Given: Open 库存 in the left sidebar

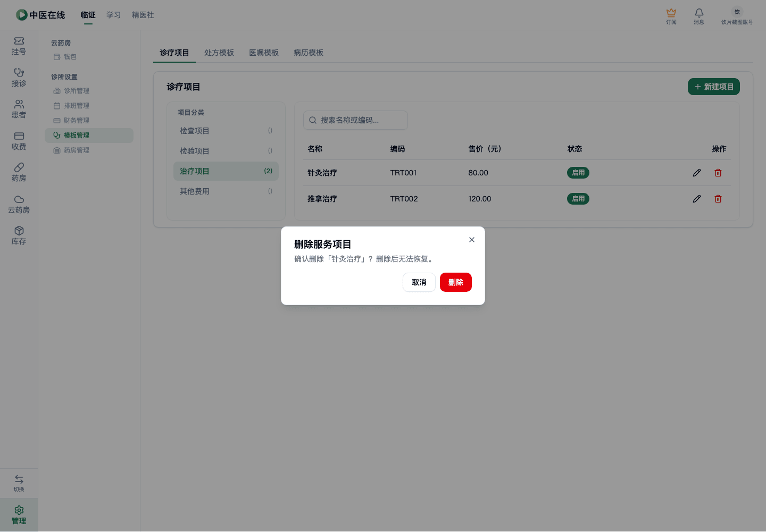Looking at the screenshot, I should click(19, 236).
